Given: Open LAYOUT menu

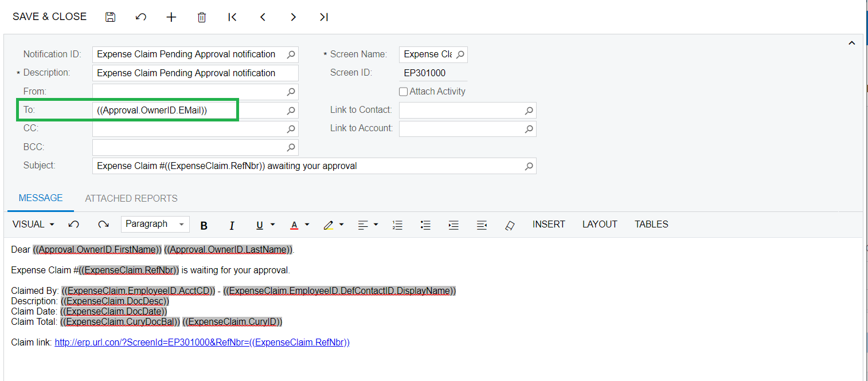Looking at the screenshot, I should tap(600, 225).
